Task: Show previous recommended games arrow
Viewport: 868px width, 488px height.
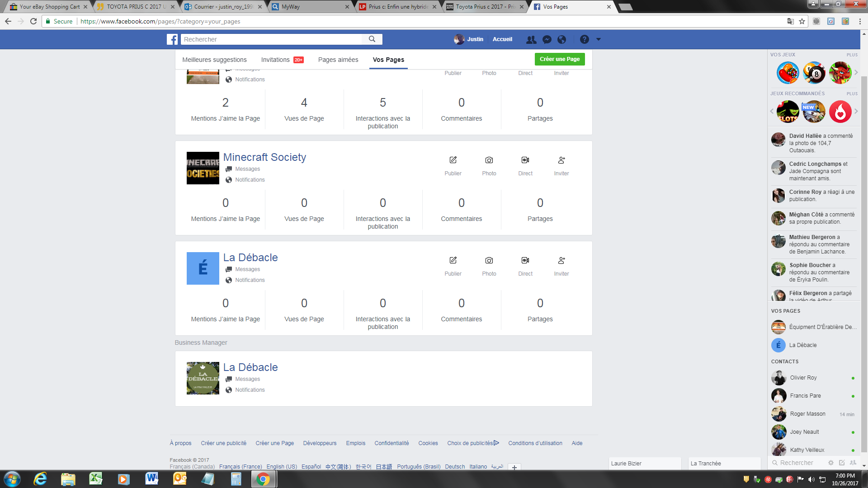Action: pos(772,111)
